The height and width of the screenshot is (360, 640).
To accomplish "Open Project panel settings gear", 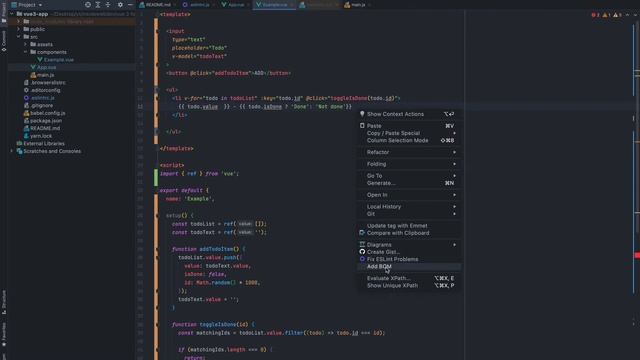I will (x=120, y=4).
